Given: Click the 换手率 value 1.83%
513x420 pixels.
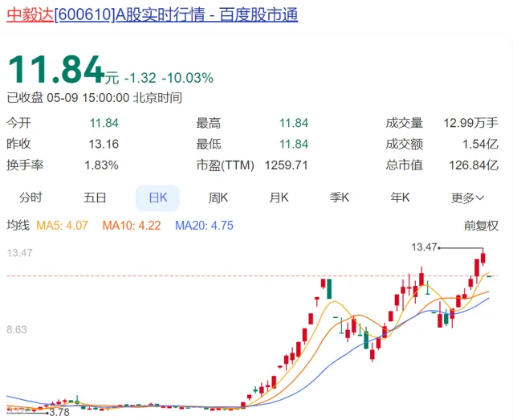Looking at the screenshot, I should coord(101,165).
